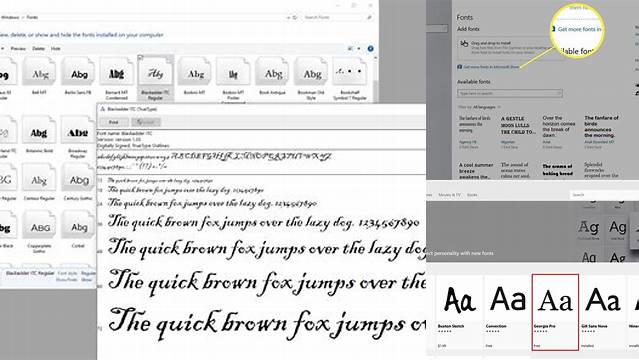This screenshot has width=639, height=360.
Task: Open the view options dropdown arrow
Action: coord(359,49)
